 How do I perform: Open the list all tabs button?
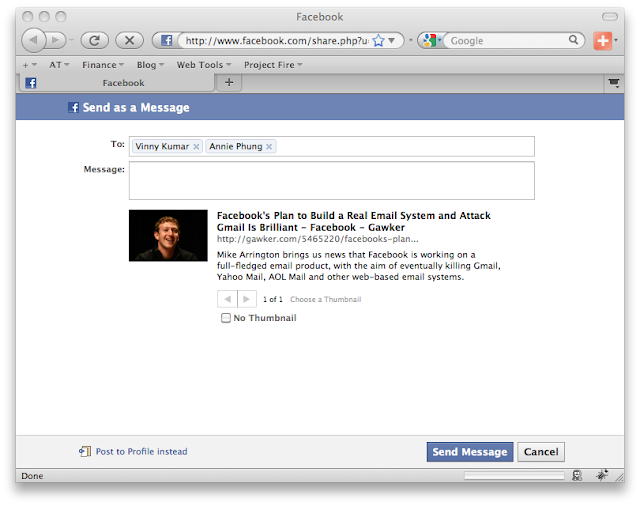[613, 83]
